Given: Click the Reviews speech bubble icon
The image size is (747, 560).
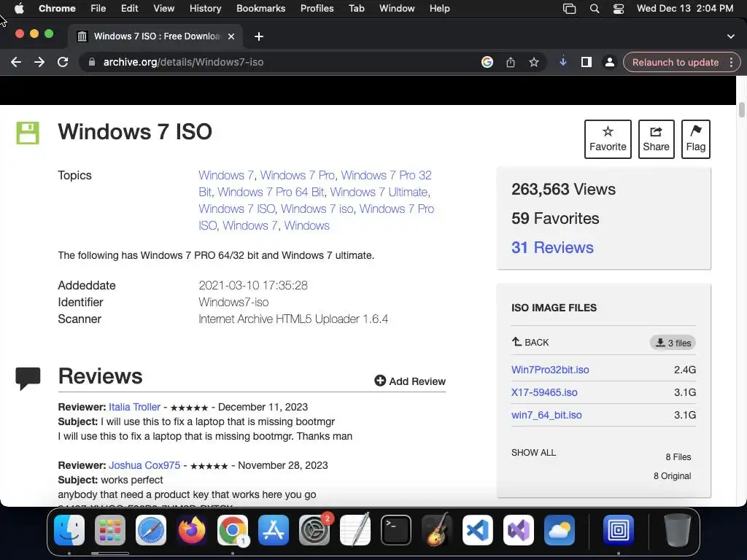Looking at the screenshot, I should [x=28, y=378].
